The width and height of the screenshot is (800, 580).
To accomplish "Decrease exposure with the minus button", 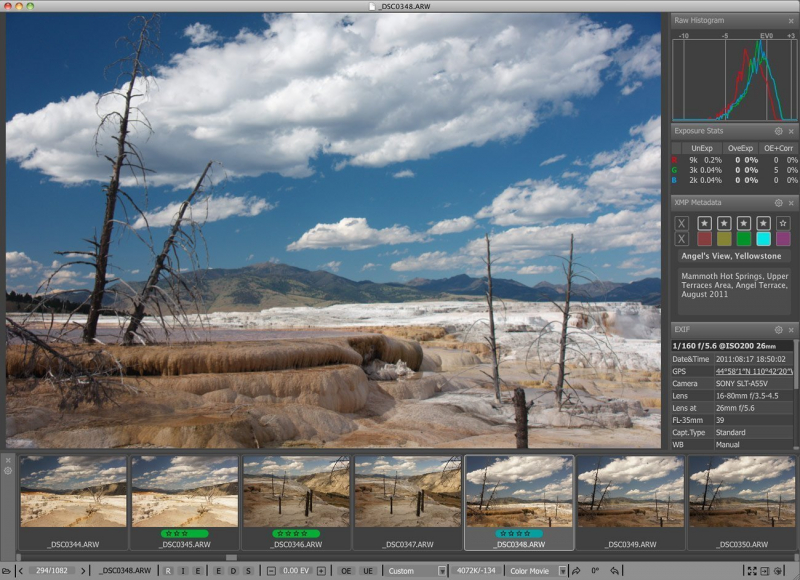I will point(272,571).
